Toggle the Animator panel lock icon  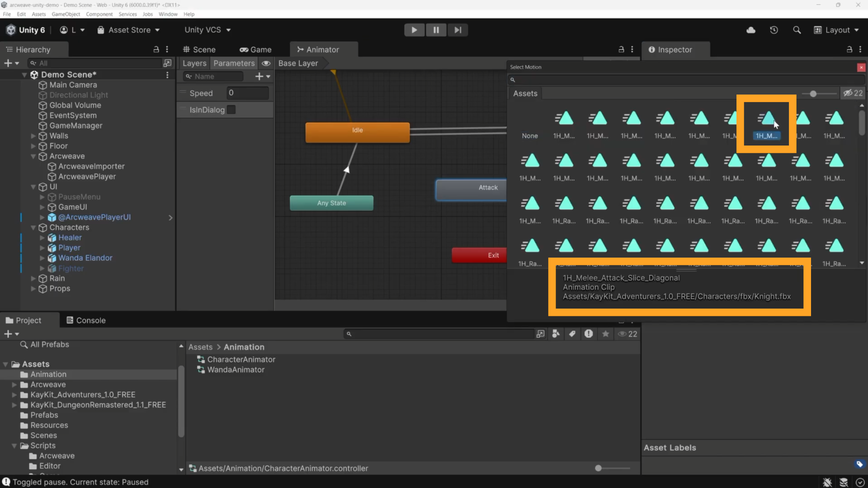tap(621, 49)
